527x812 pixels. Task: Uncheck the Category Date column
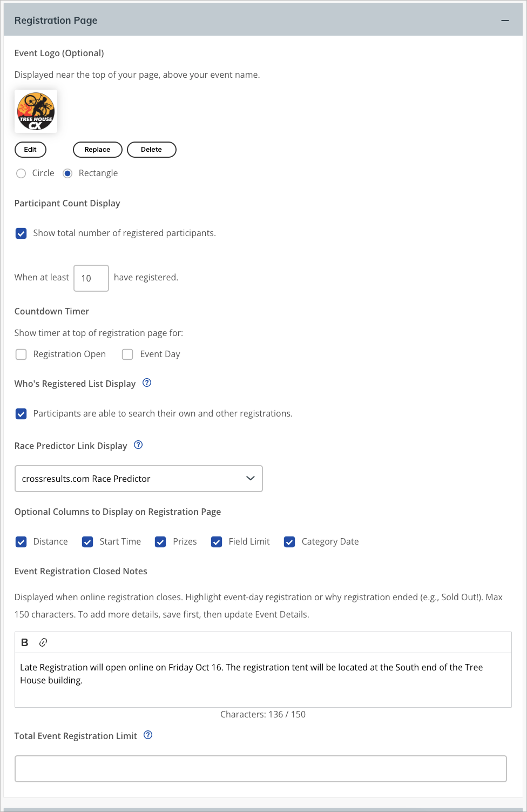coord(289,542)
